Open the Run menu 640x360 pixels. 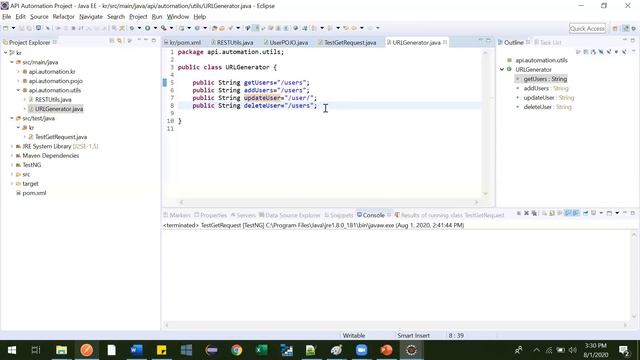pos(157,17)
